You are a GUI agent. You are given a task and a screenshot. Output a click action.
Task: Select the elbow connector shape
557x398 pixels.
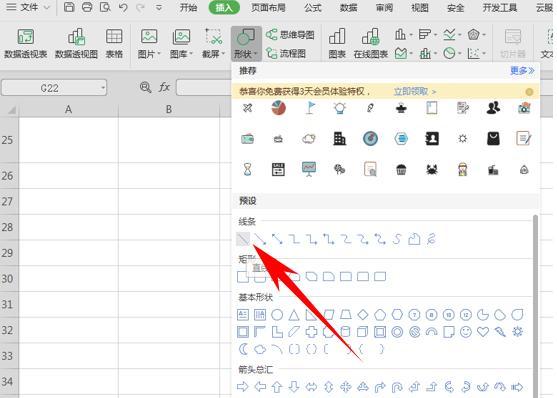coord(294,239)
